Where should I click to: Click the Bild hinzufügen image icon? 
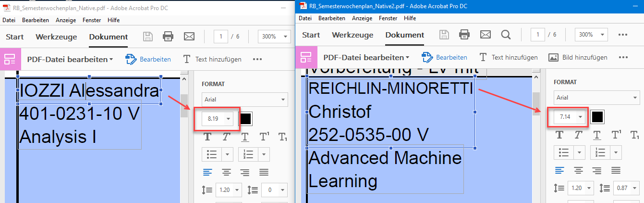tap(553, 57)
